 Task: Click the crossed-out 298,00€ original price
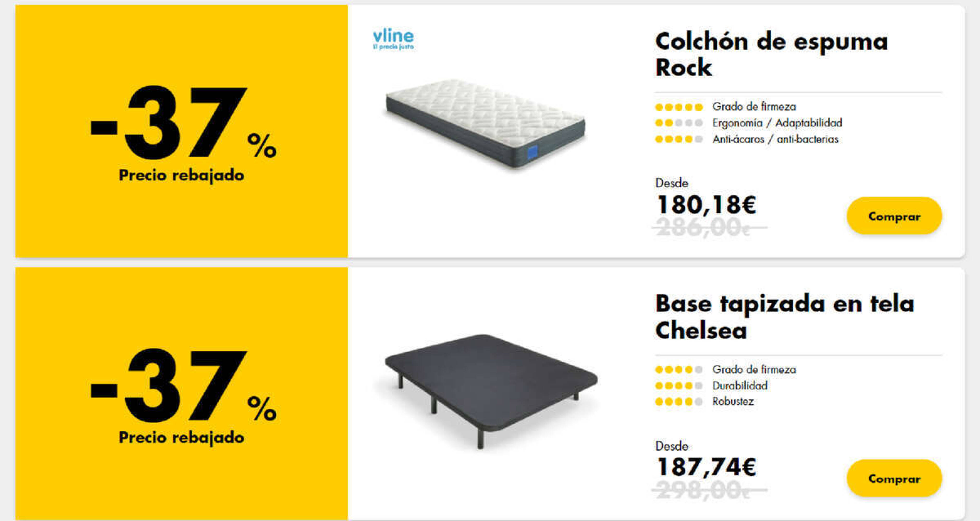tap(709, 490)
